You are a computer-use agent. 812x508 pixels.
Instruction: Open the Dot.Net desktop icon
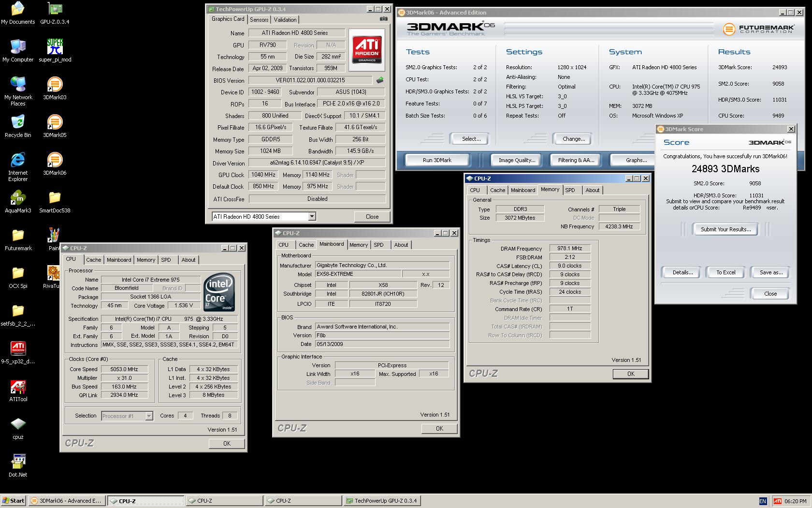[x=18, y=466]
